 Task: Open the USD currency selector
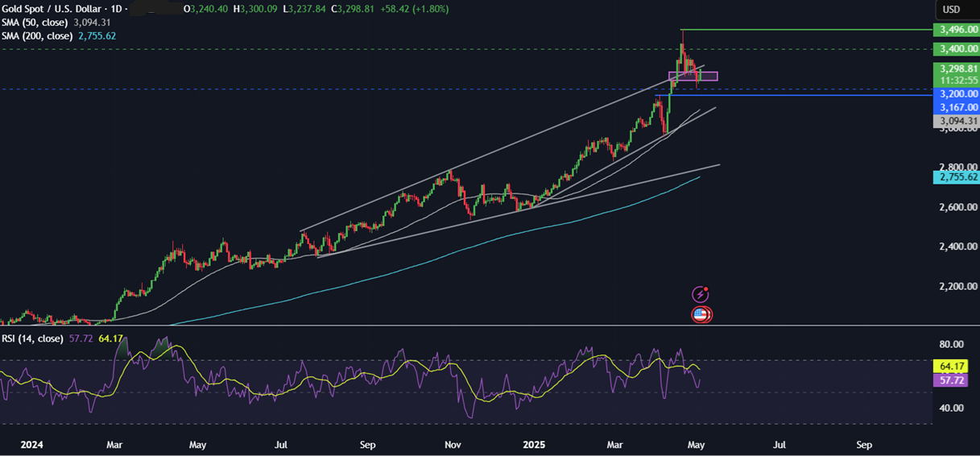click(x=951, y=10)
